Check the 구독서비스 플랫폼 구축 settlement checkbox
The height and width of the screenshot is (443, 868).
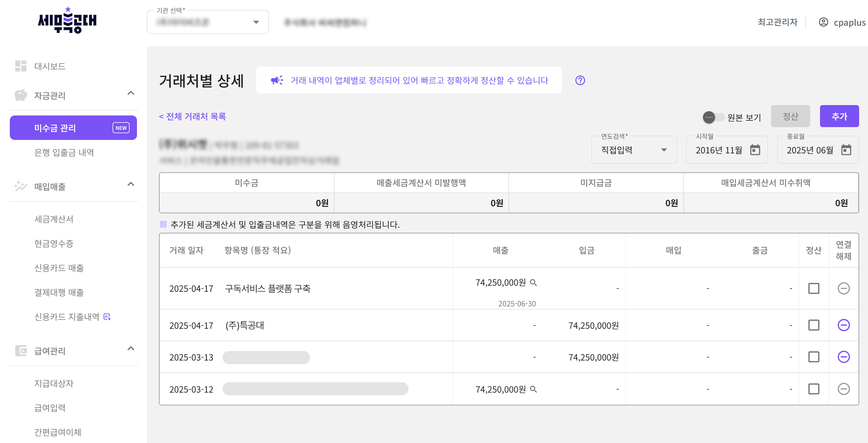tap(813, 288)
